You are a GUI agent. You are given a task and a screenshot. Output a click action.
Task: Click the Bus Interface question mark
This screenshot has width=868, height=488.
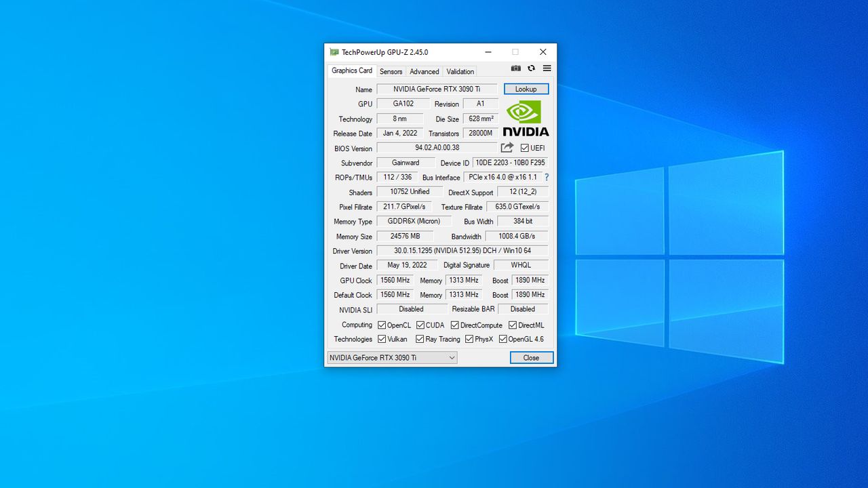pyautogui.click(x=547, y=178)
